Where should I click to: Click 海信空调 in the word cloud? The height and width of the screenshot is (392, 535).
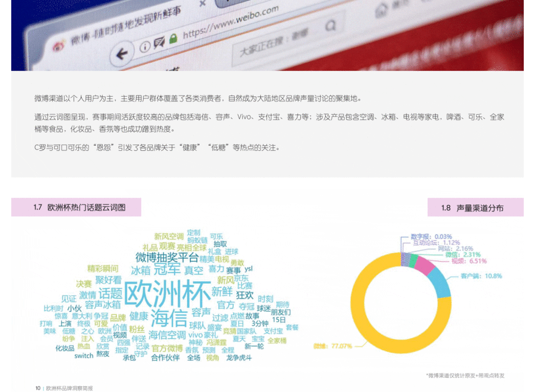[x=167, y=335]
